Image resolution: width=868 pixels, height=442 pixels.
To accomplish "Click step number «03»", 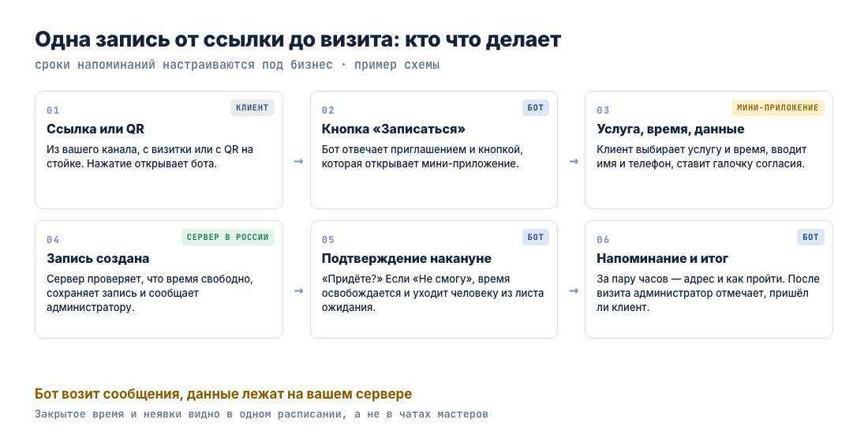I will [x=604, y=110].
